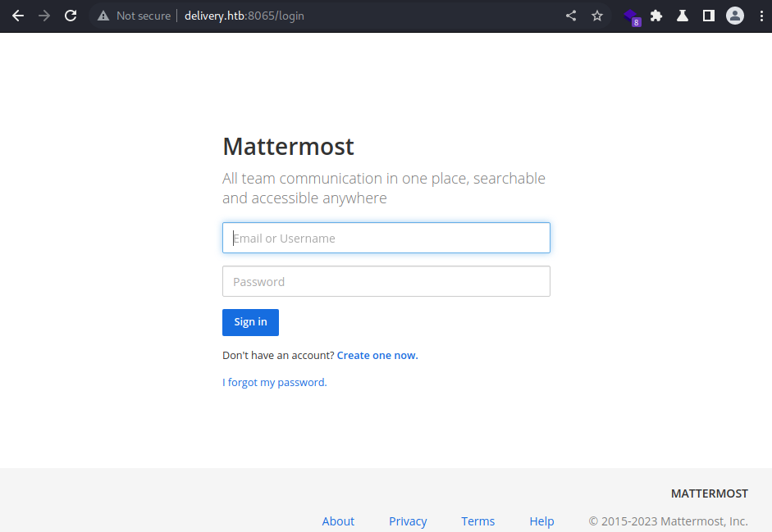
Task: Click the browser forward arrow
Action: coord(44,16)
